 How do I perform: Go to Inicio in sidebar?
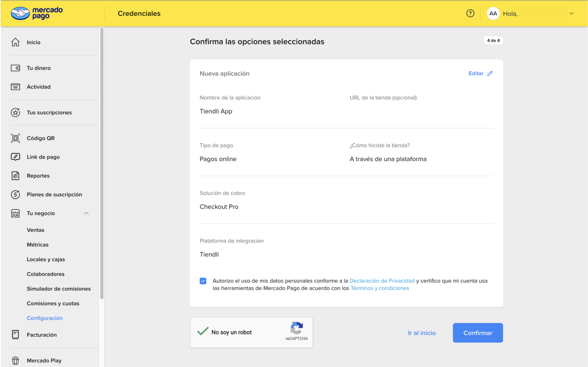[x=34, y=42]
